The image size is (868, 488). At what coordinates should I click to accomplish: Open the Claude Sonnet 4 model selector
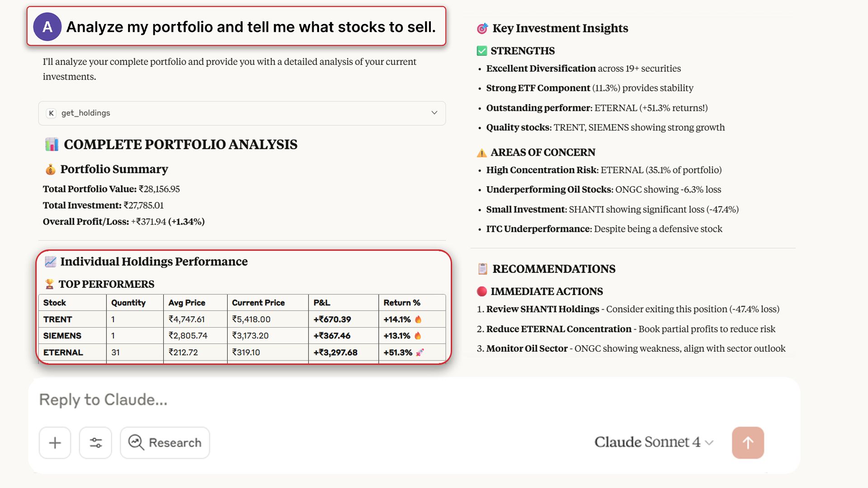[653, 442]
